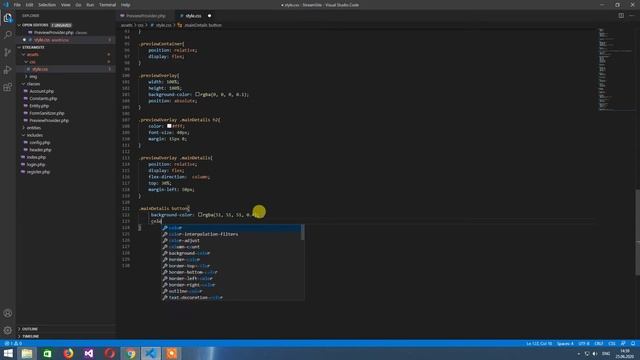Open the View menu
The height and width of the screenshot is (360, 640).
(x=66, y=5)
